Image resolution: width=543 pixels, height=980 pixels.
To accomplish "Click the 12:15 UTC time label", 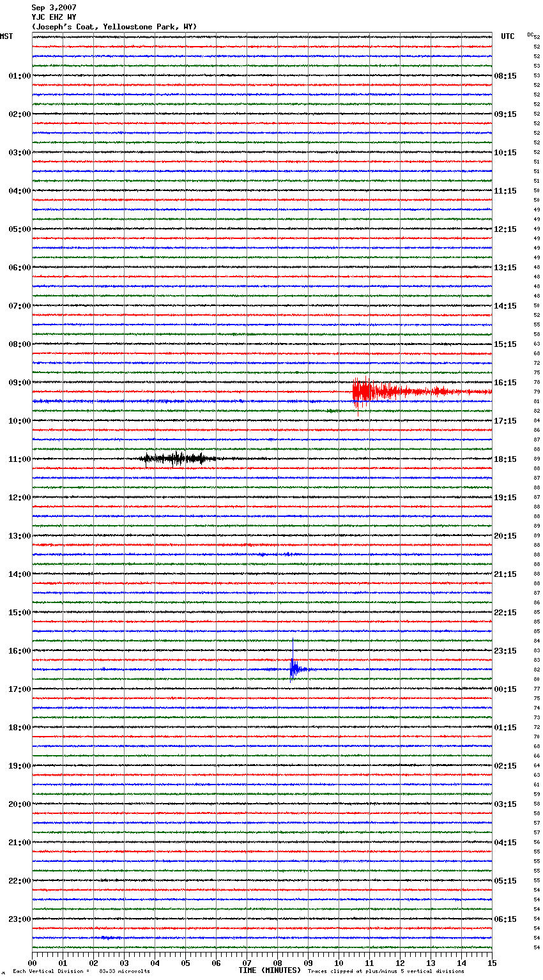I will click(505, 229).
